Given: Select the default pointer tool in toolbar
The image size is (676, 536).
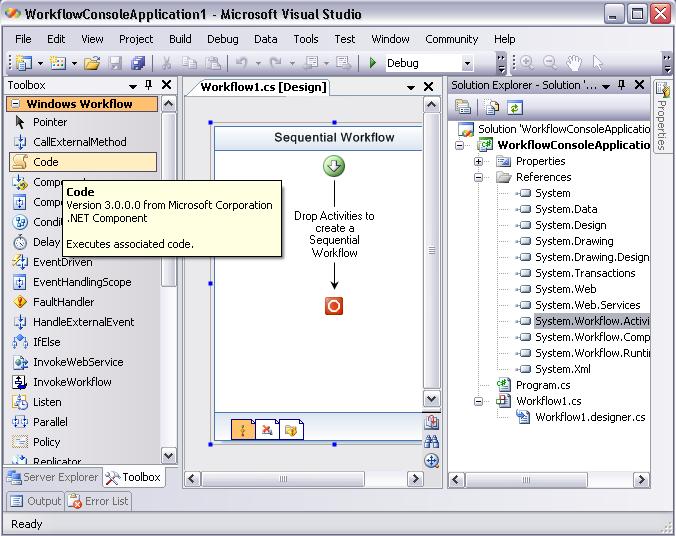Looking at the screenshot, I should tap(598, 63).
